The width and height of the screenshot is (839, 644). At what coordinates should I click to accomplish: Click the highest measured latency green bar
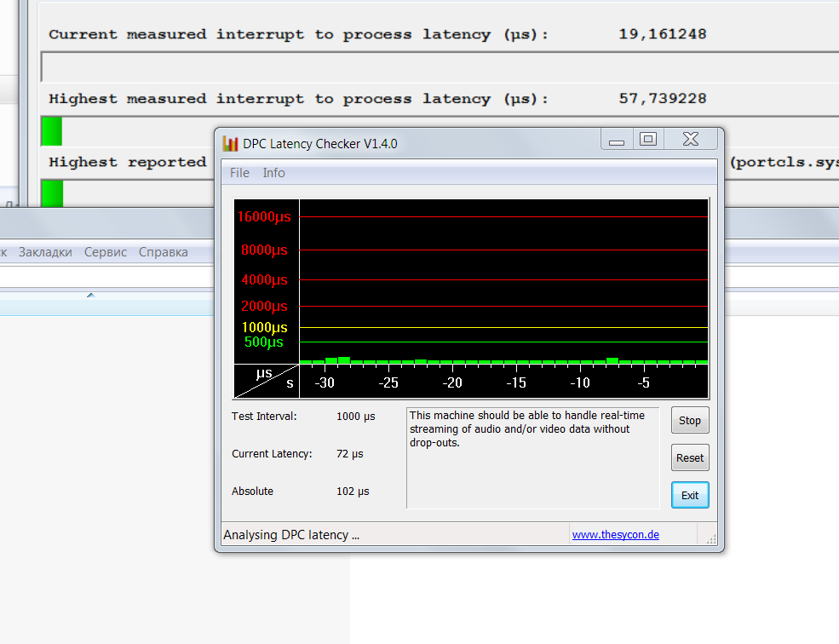pyautogui.click(x=52, y=131)
